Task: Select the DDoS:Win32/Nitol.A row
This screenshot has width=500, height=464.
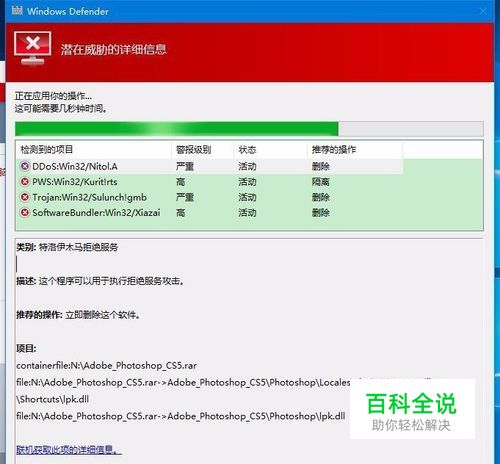Action: coord(210,166)
